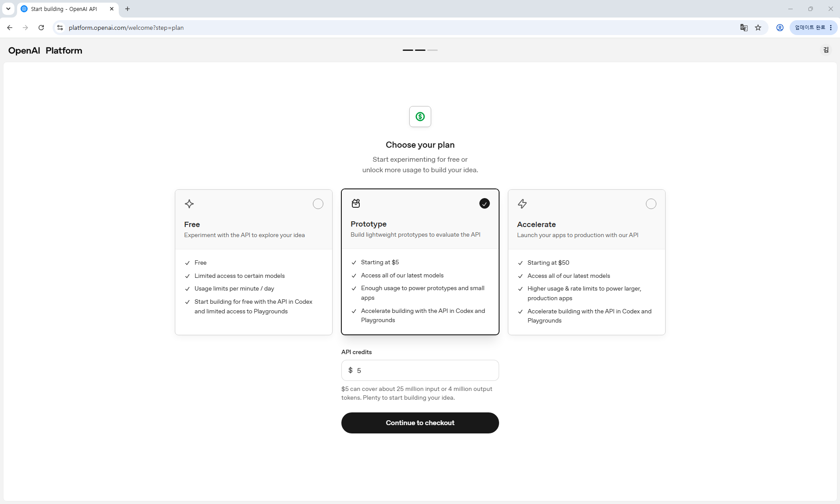This screenshot has height=504, width=840.
Task: Click the Accelerate plan title
Action: click(536, 224)
